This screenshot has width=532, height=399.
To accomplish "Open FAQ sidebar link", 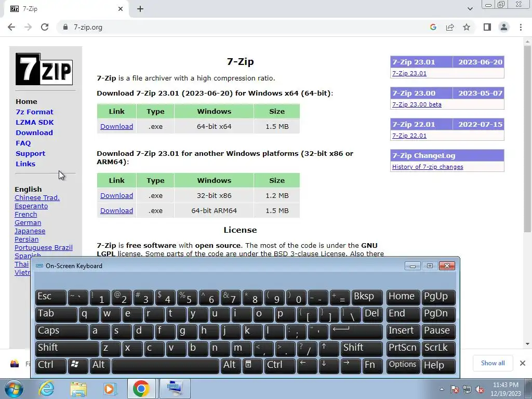I will point(23,143).
